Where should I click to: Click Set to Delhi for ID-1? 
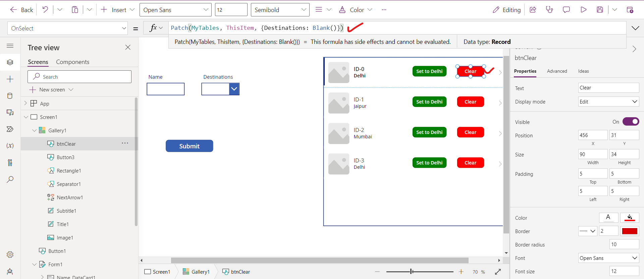(x=429, y=102)
